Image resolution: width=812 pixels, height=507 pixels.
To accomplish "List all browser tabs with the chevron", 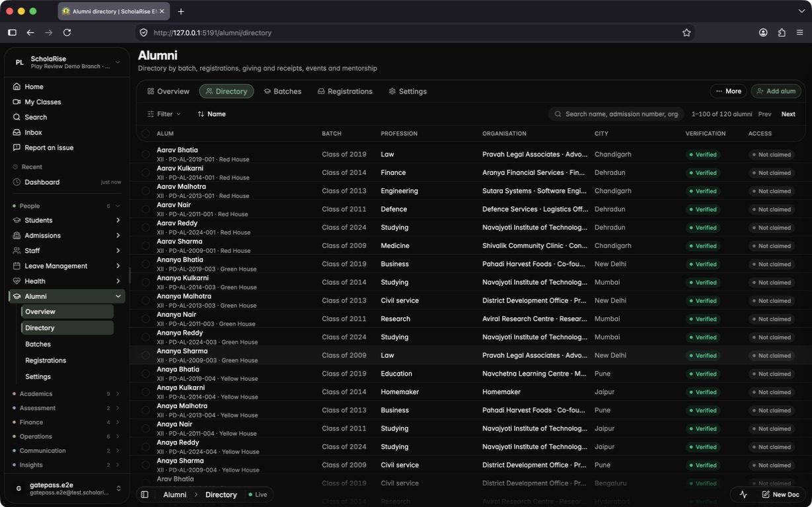I will (801, 11).
